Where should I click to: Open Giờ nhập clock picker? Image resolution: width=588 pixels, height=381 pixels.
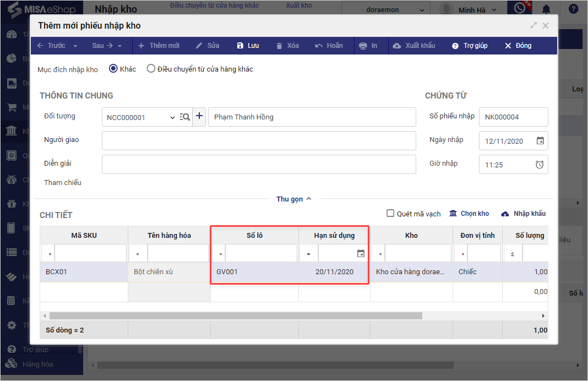539,164
